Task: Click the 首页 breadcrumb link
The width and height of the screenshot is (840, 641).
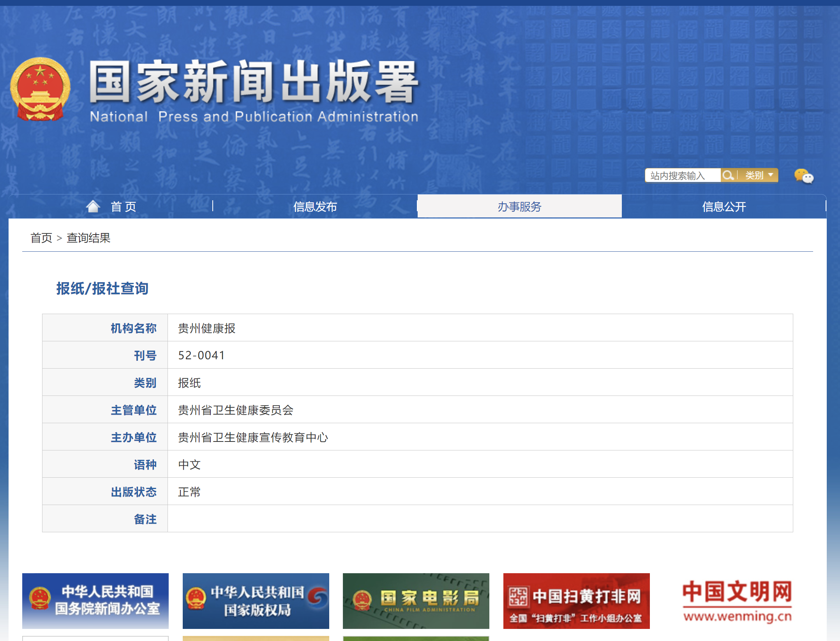Action: [41, 238]
